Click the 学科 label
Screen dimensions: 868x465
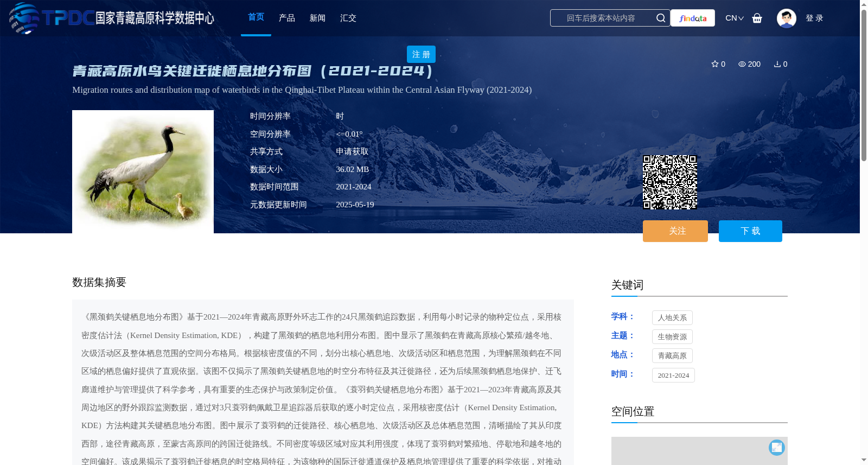(622, 316)
